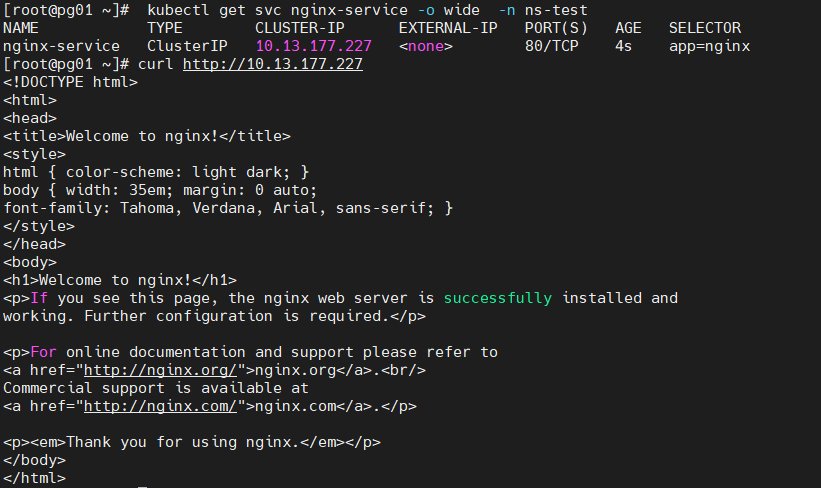821x488 pixels.
Task: Click the ClusterIP type value
Action: (x=187, y=46)
